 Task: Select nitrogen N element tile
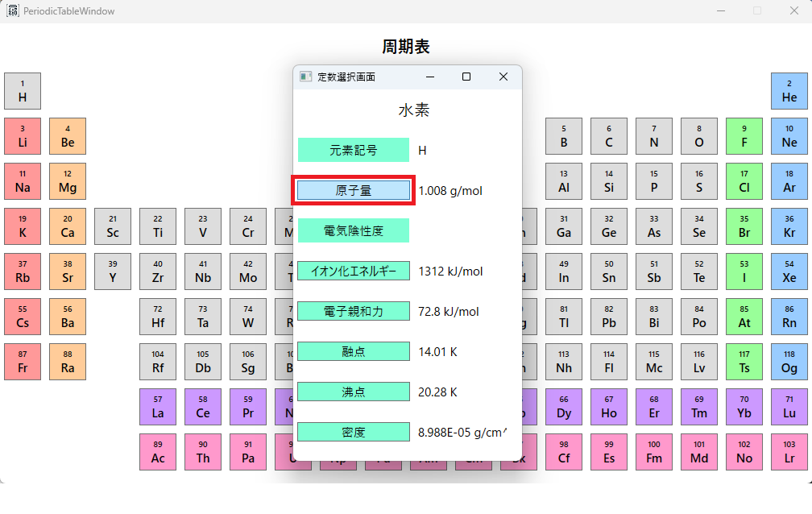pos(653,136)
